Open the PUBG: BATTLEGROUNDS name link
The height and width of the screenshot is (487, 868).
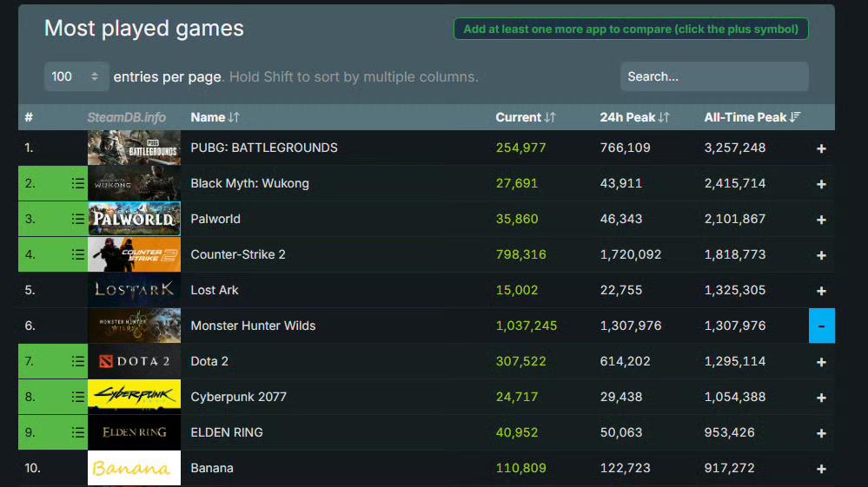pos(264,148)
